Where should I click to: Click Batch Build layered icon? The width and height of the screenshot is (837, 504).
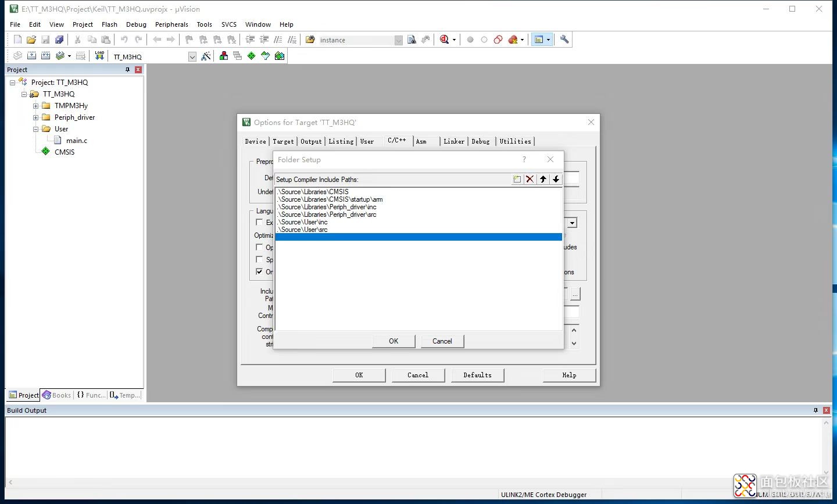click(60, 56)
